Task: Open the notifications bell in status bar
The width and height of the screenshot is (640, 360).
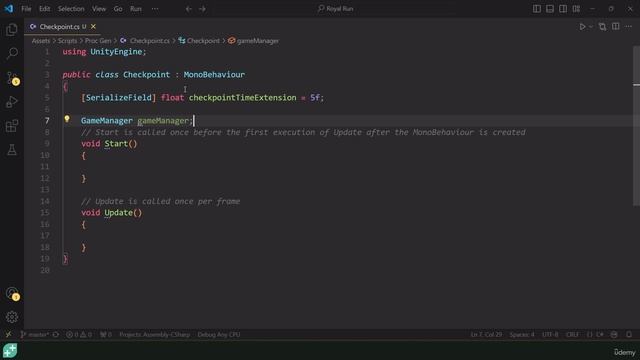Action: tap(629, 335)
